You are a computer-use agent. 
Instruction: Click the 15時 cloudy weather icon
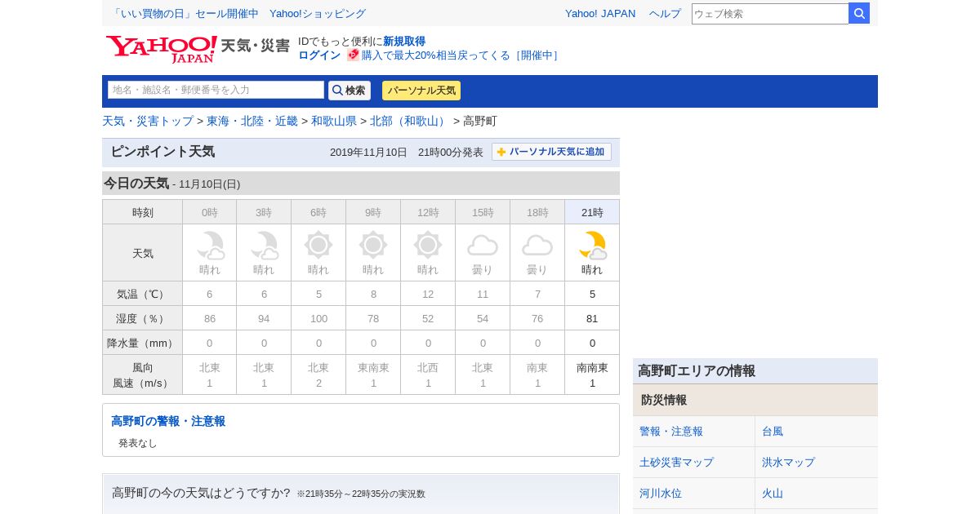tap(483, 245)
